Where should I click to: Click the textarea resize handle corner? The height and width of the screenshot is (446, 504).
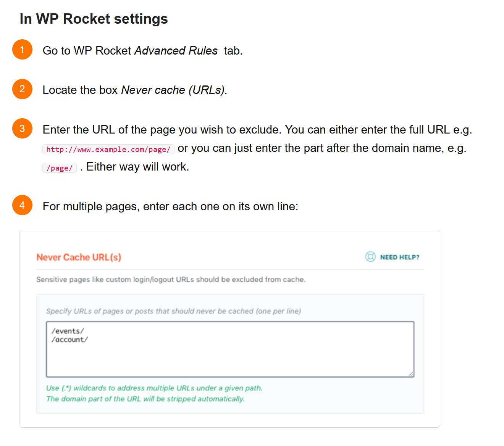pos(411,374)
